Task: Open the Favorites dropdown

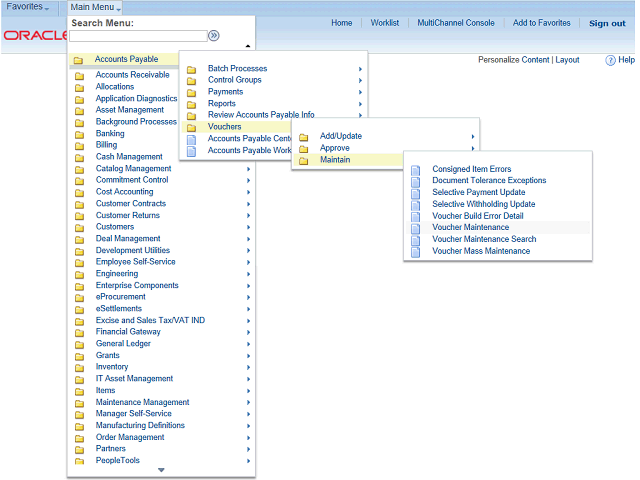Action: tap(27, 7)
